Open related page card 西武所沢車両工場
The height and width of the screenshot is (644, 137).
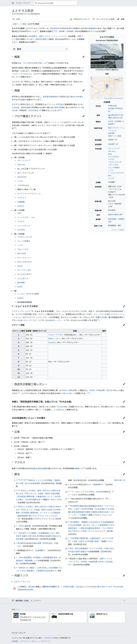click(68, 617)
